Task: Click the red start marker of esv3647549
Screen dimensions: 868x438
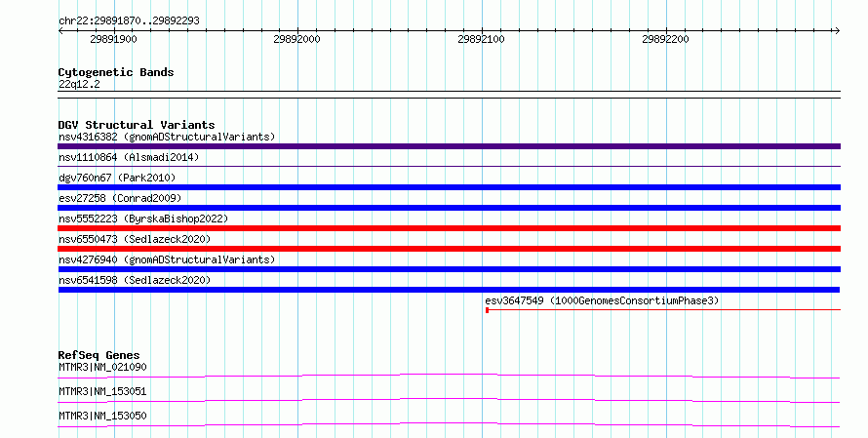Action: pyautogui.click(x=487, y=310)
